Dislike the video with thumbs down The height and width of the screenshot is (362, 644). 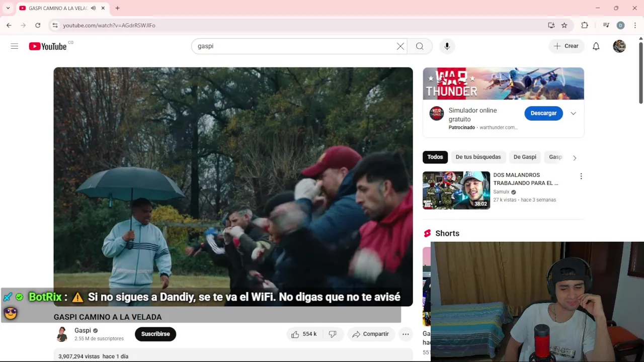[333, 334]
